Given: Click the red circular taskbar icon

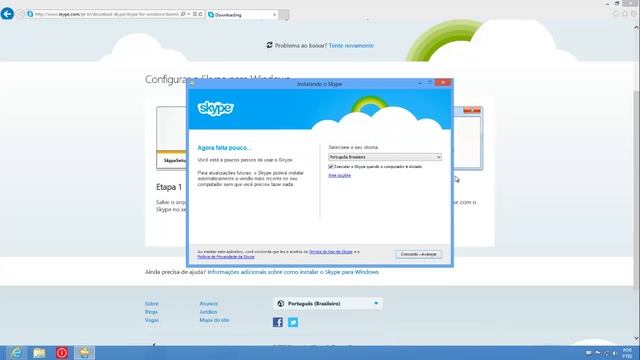Looking at the screenshot, I should click(62, 353).
